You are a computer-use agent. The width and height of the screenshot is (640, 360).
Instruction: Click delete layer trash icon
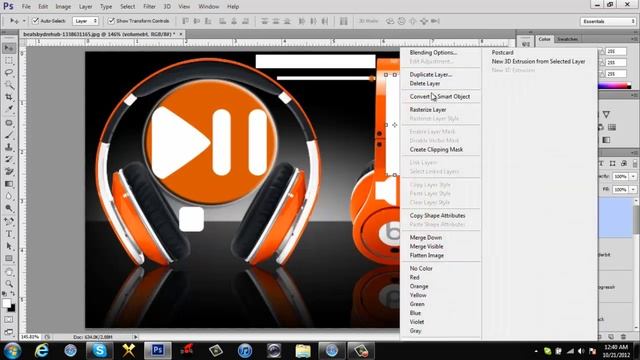623,337
